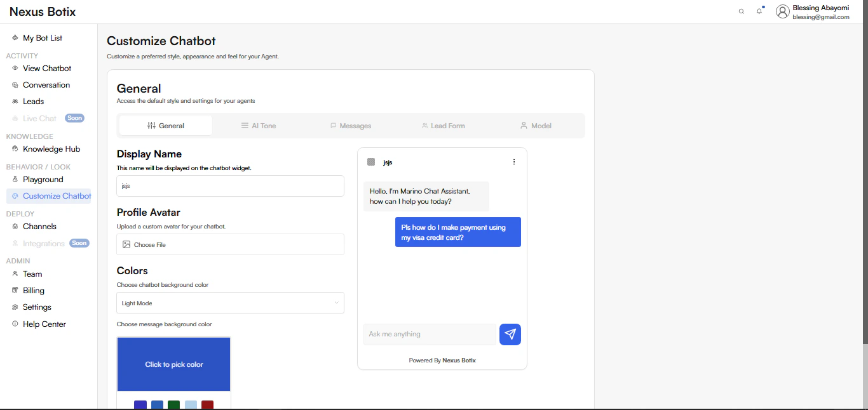Click the blessing@gmail.com email text
This screenshot has height=410, width=868.
pyautogui.click(x=821, y=17)
